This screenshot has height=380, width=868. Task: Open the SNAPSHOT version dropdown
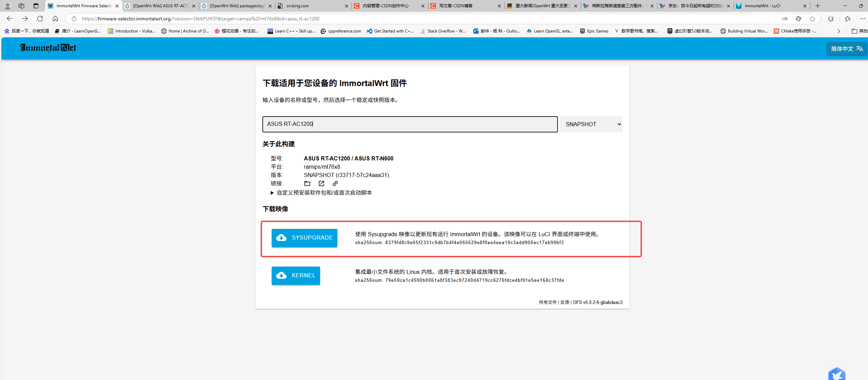591,124
